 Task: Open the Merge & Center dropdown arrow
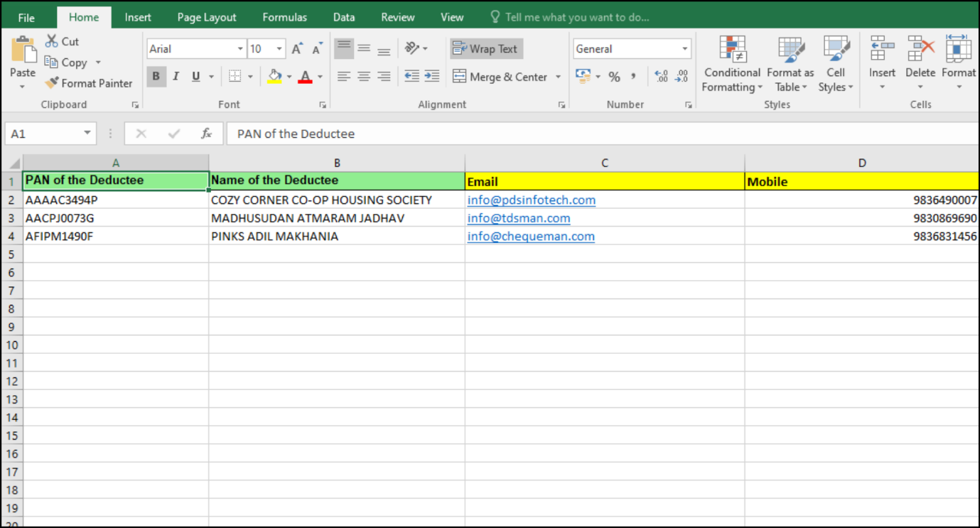coord(558,77)
